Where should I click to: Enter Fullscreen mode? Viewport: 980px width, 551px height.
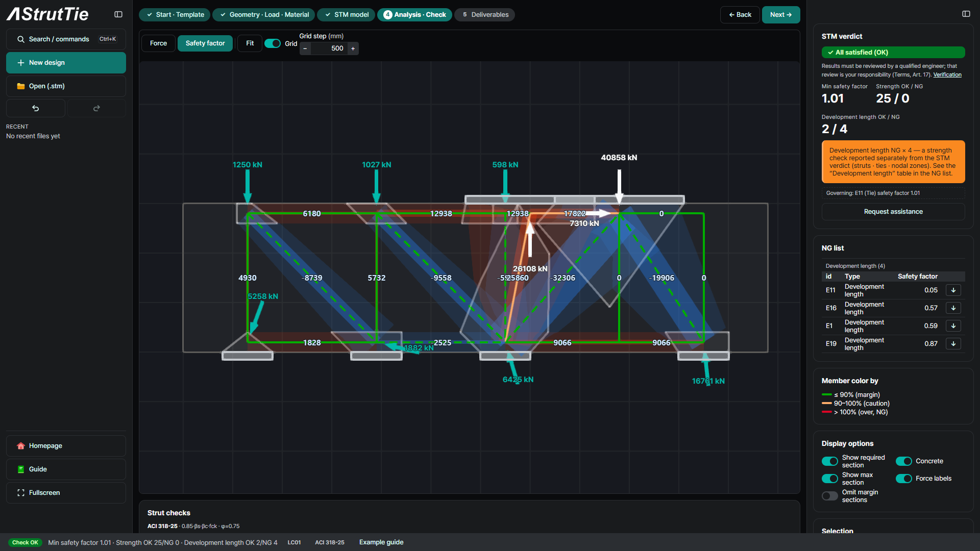pyautogui.click(x=66, y=493)
